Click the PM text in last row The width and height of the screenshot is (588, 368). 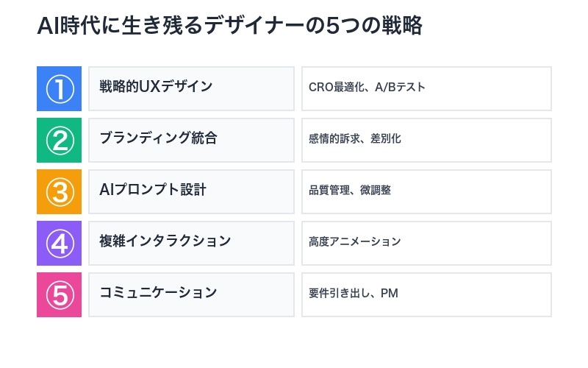click(390, 294)
